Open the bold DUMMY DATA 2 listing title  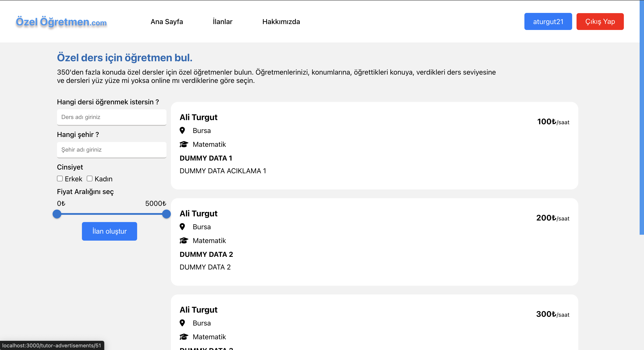click(206, 254)
